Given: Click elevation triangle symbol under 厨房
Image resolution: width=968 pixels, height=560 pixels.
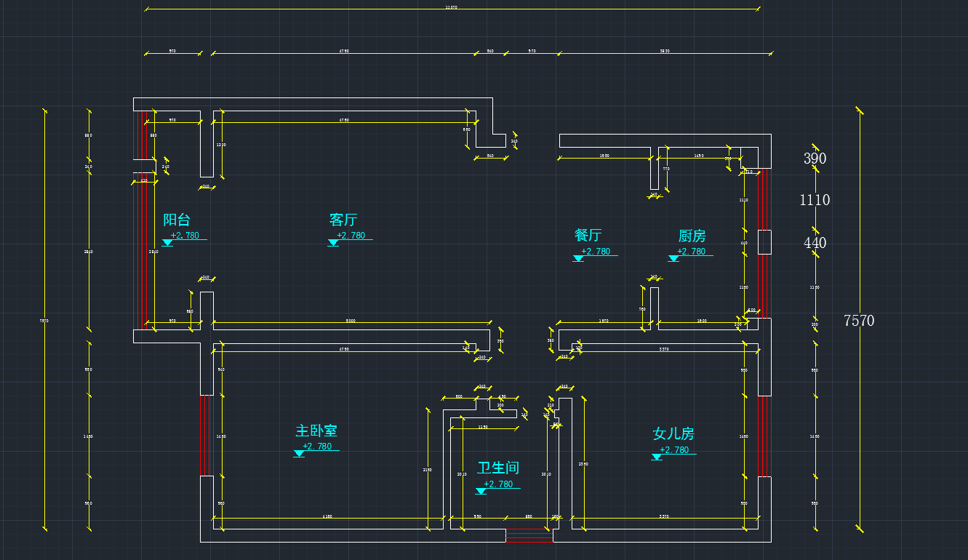Looking at the screenshot, I should (x=673, y=258).
